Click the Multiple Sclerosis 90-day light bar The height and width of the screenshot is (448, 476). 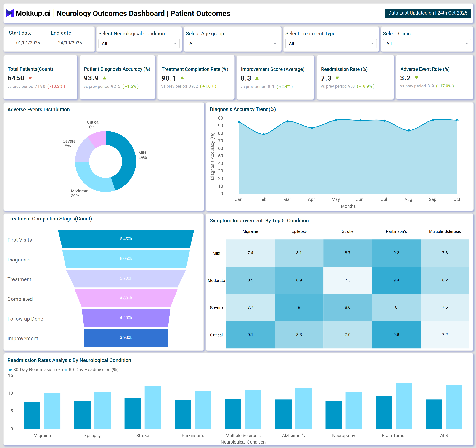pyautogui.click(x=253, y=409)
